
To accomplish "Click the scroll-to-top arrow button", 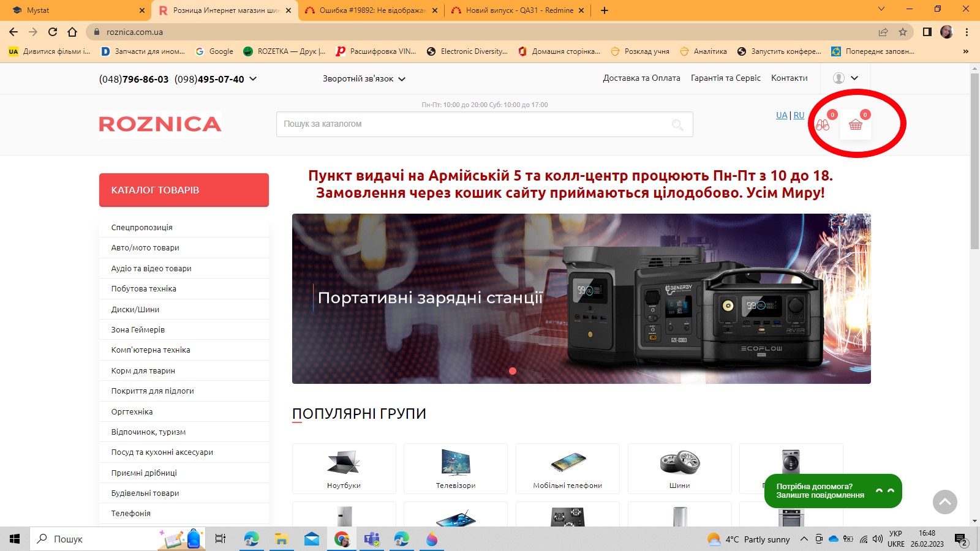I will pos(944,502).
